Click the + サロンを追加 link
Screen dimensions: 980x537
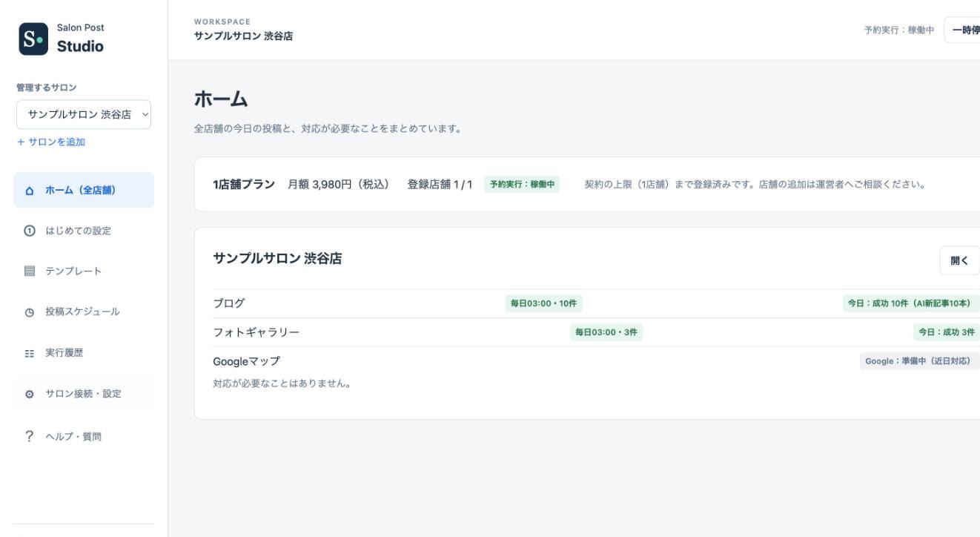click(x=50, y=142)
